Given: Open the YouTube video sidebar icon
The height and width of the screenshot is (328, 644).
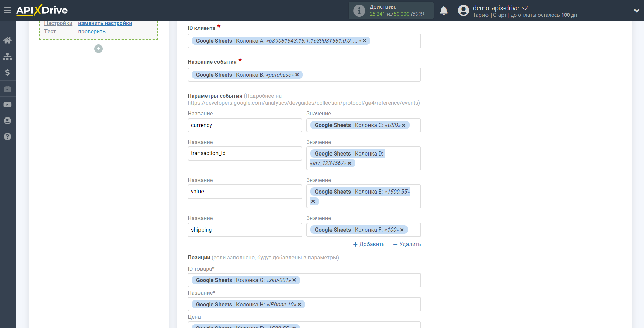Looking at the screenshot, I should [x=7, y=105].
